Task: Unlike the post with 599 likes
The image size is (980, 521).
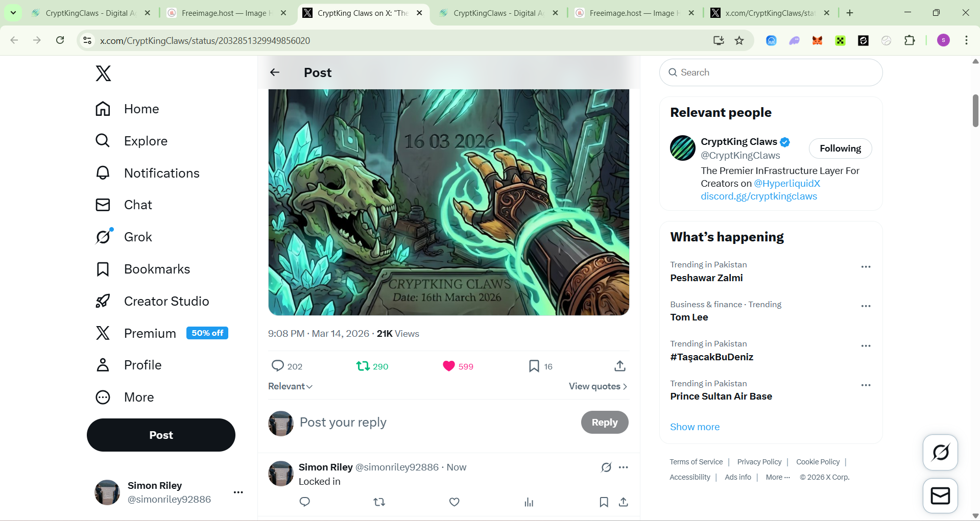Action: (x=448, y=366)
